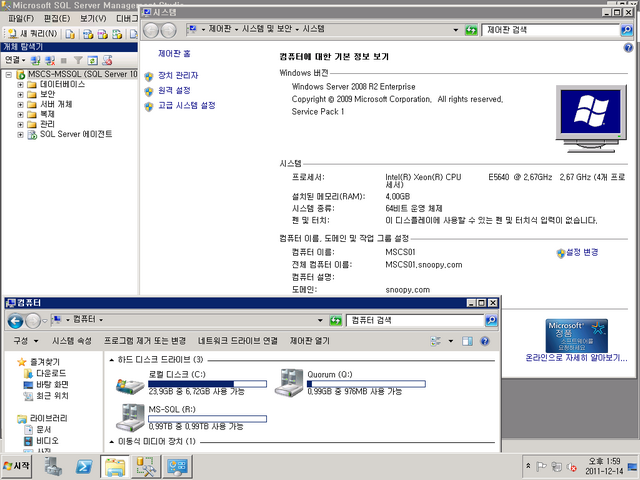
Task: Open the address bar dropdown in System window
Action: (x=456, y=30)
